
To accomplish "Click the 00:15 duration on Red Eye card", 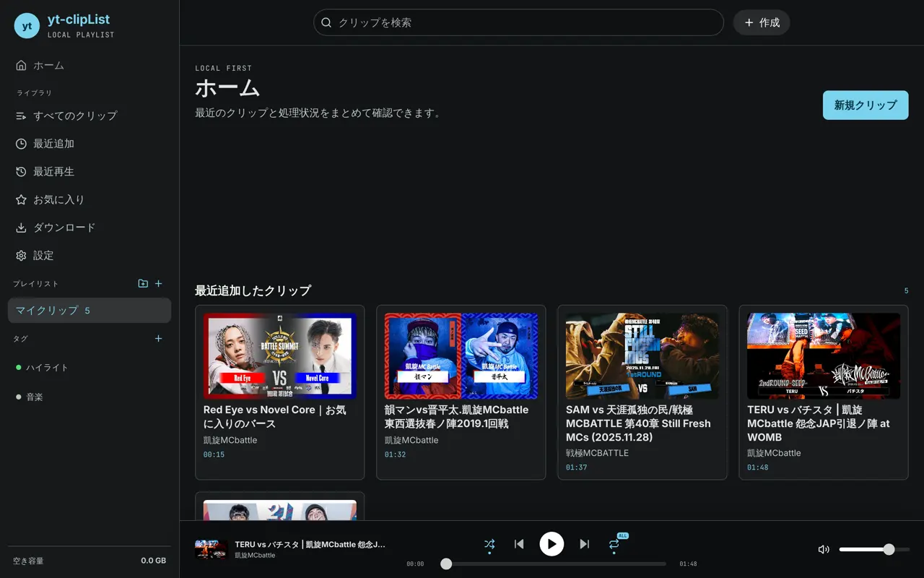I will pos(214,454).
